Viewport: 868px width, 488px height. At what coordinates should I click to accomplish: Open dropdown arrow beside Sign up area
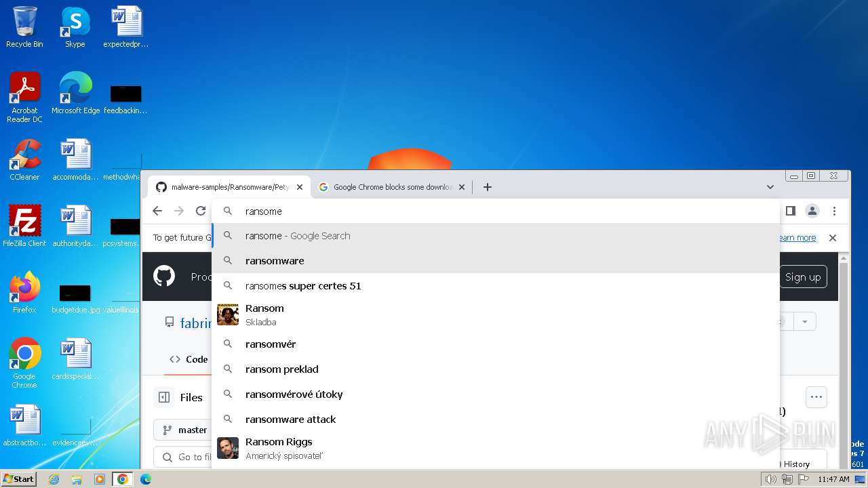(805, 321)
